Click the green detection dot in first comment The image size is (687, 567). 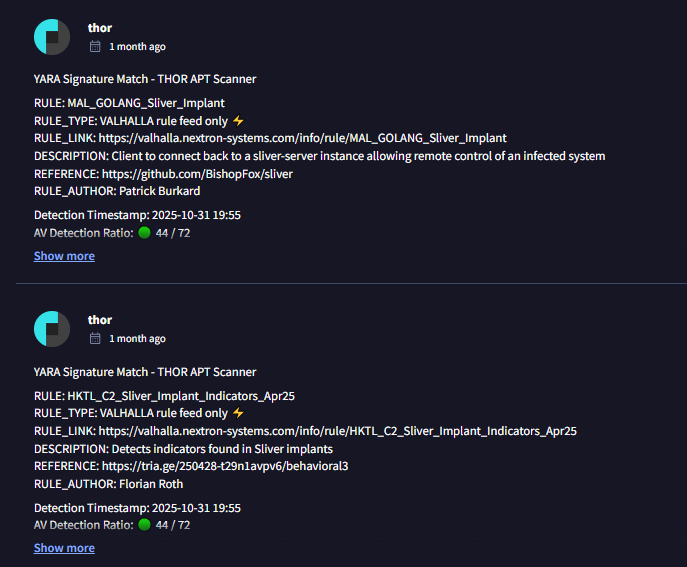click(145, 233)
